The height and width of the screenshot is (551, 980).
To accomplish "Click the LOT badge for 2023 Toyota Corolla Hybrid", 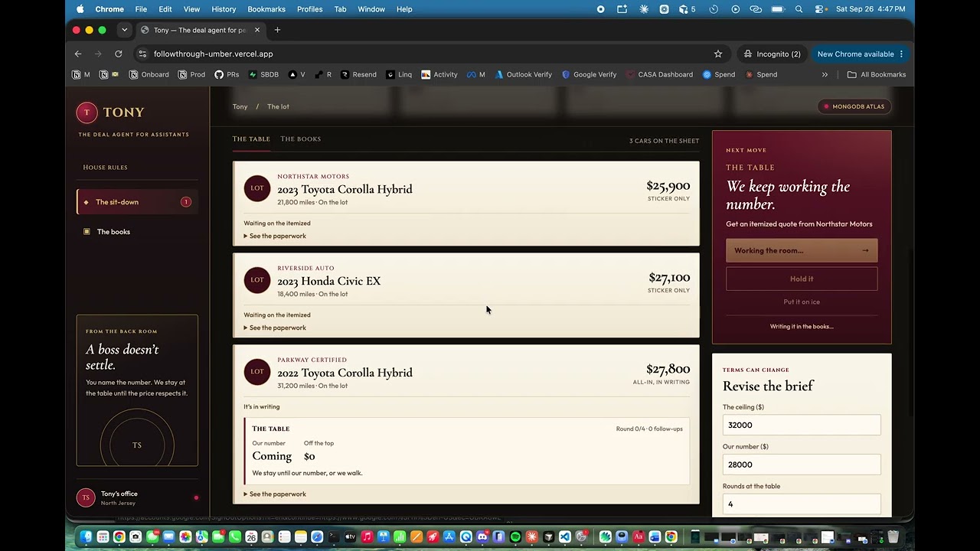I will coord(257,188).
